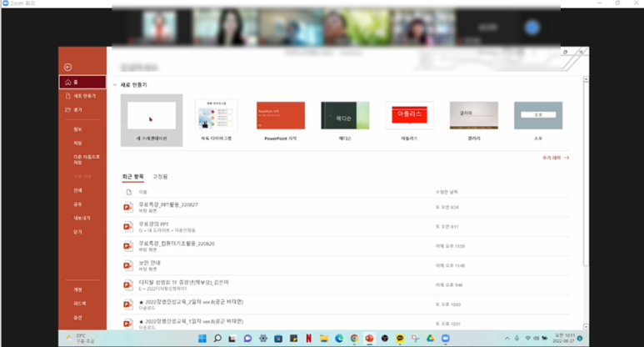644x347 pixels.
Task: Click the PowerPoint taskbar icon
Action: click(x=369, y=339)
